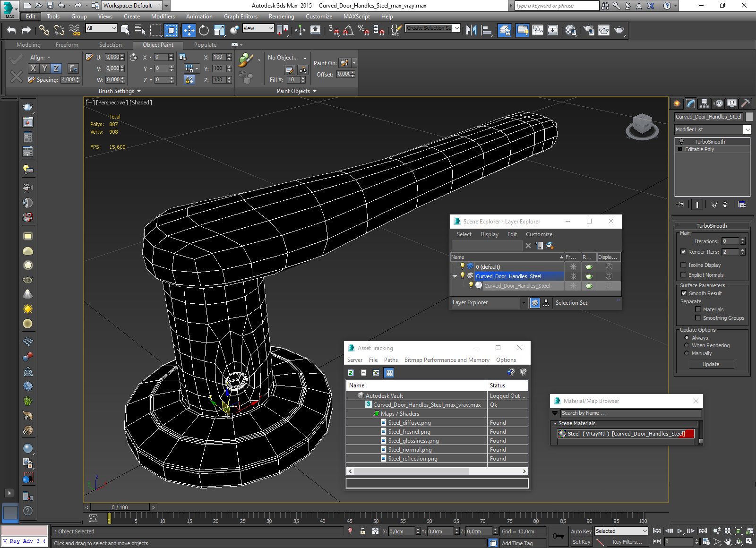Select the Manually update option
756x548 pixels.
point(687,353)
